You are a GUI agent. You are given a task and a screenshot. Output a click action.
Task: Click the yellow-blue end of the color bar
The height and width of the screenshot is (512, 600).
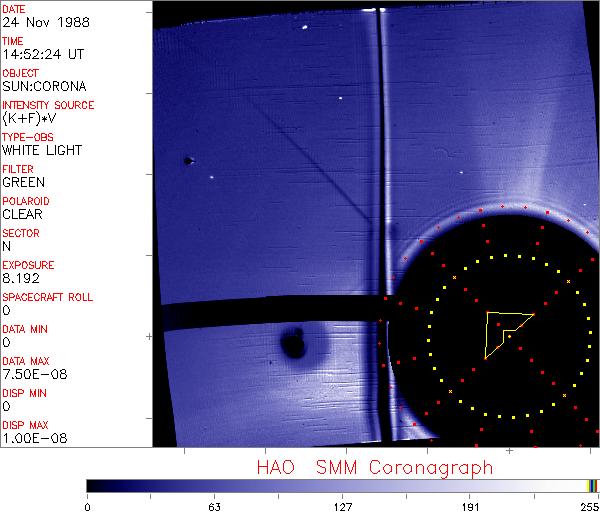pos(592,485)
